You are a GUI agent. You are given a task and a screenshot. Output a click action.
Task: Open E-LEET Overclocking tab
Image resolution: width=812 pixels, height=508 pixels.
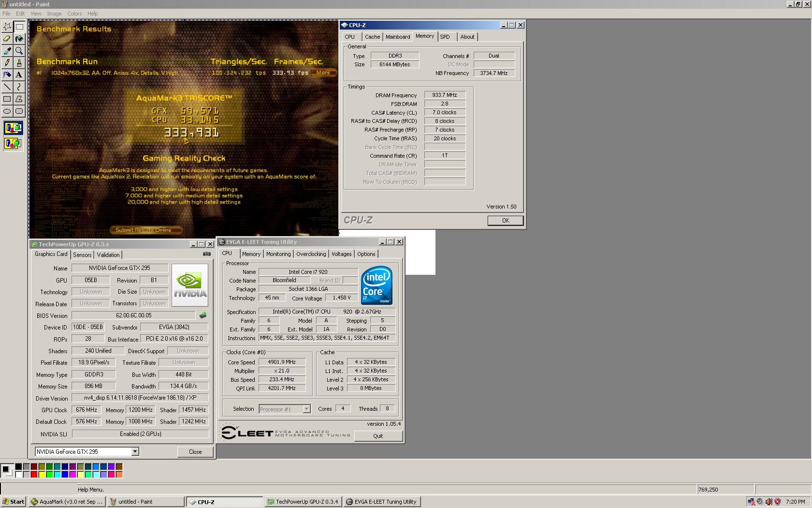click(311, 254)
